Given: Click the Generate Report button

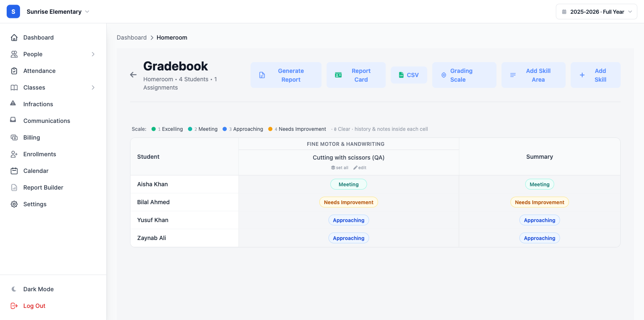Looking at the screenshot, I should [x=286, y=75].
